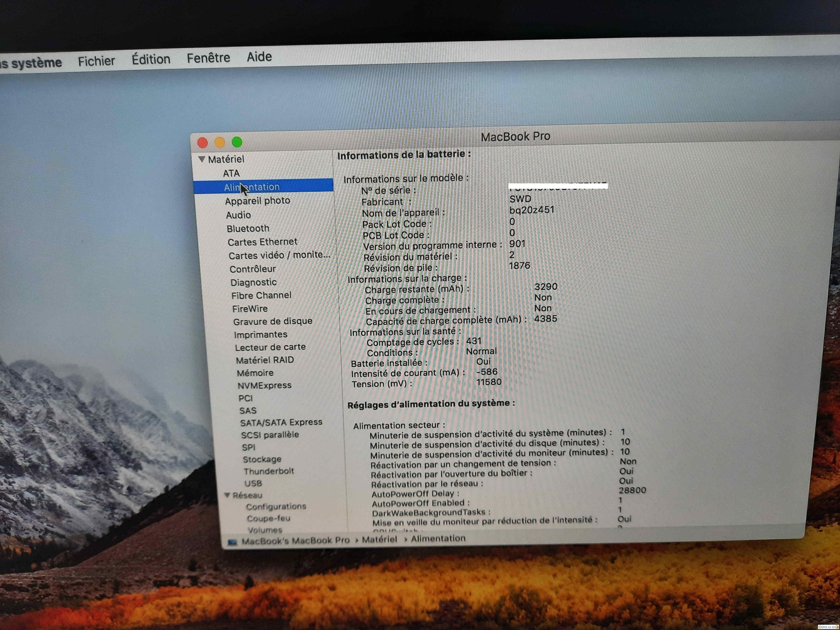The height and width of the screenshot is (630, 840).
Task: Select Stockage in the sidebar
Action: point(262,459)
